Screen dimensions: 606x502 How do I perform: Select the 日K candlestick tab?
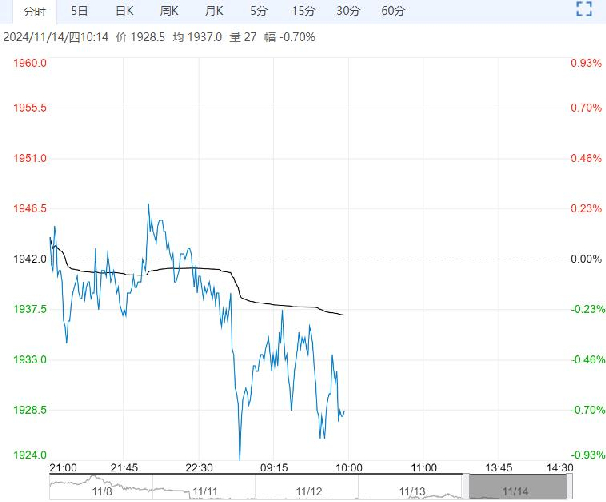pos(125,11)
